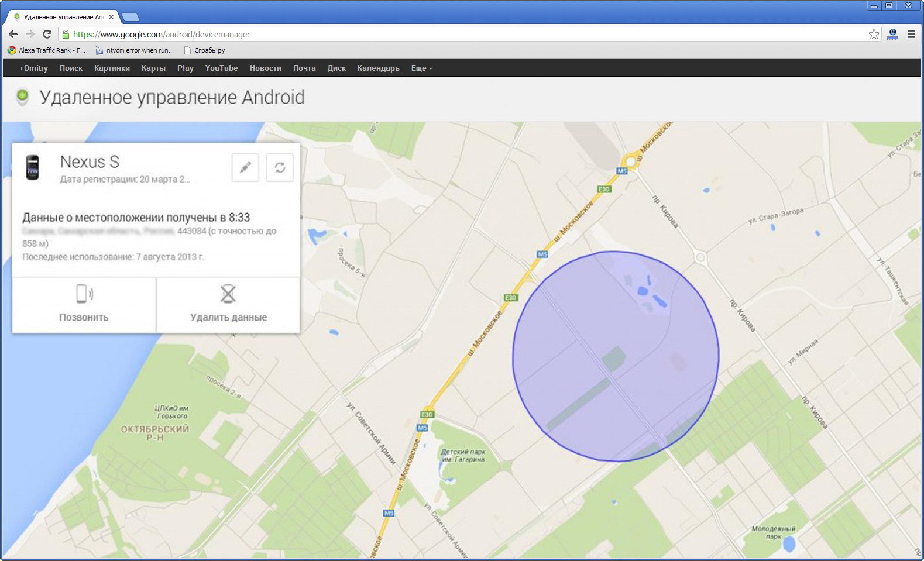The height and width of the screenshot is (561, 924).
Task: Maximize the browser window
Action: [889, 5]
